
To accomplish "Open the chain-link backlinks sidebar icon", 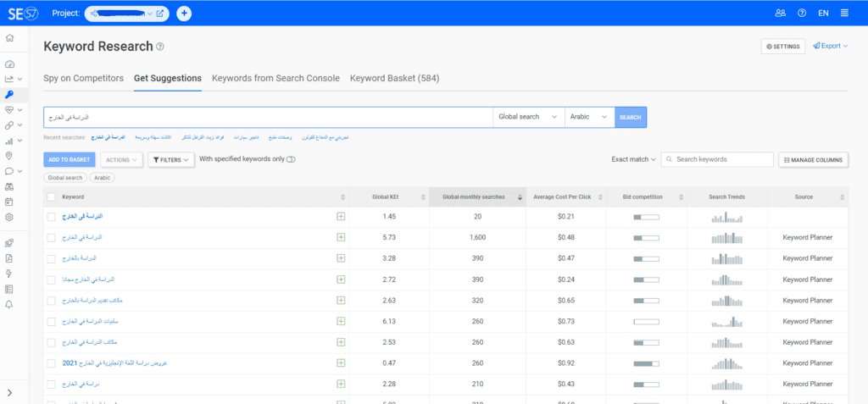I will [x=9, y=125].
